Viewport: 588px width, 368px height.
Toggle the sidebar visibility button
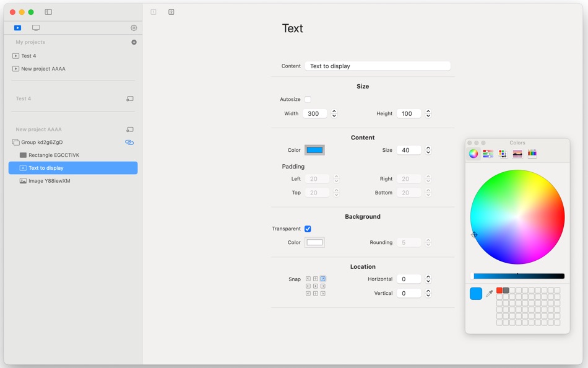pos(48,11)
